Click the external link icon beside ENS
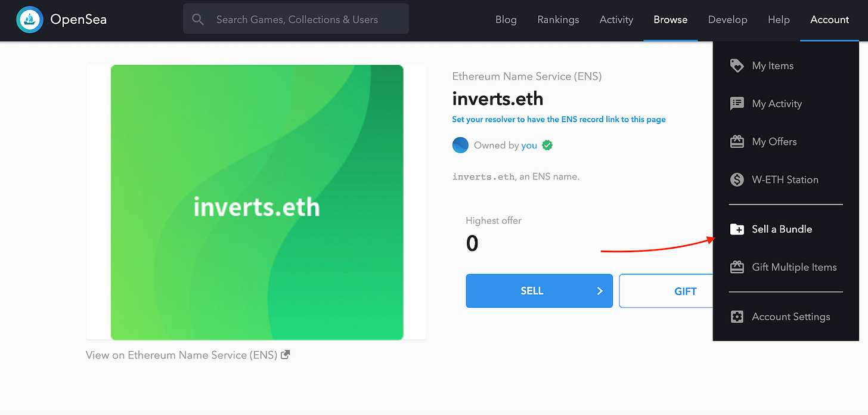 tap(286, 355)
